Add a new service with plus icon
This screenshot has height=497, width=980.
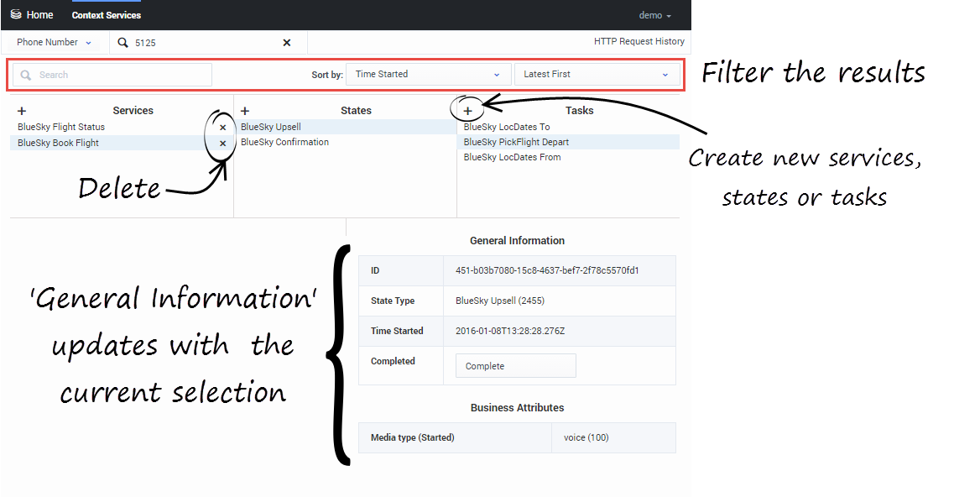[22, 111]
